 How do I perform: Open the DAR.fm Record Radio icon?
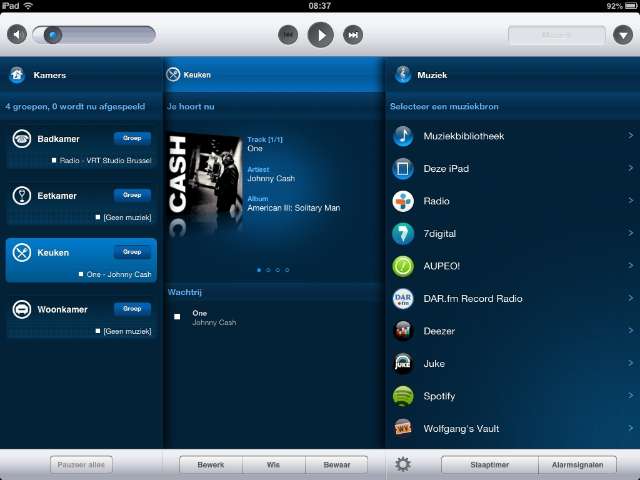(x=403, y=299)
